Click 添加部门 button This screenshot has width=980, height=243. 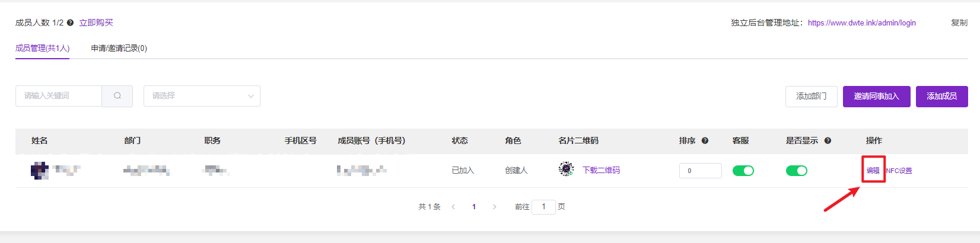click(811, 97)
